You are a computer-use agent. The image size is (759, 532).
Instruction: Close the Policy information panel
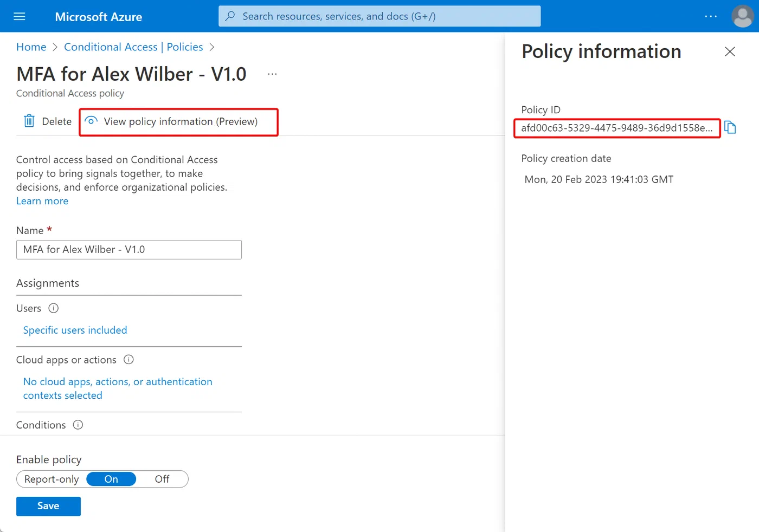(x=730, y=51)
